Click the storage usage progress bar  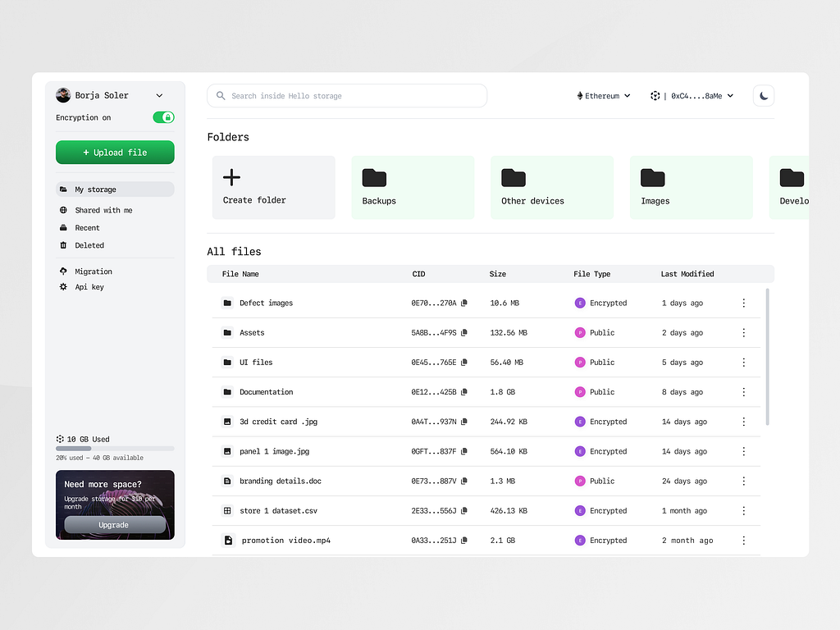click(115, 448)
